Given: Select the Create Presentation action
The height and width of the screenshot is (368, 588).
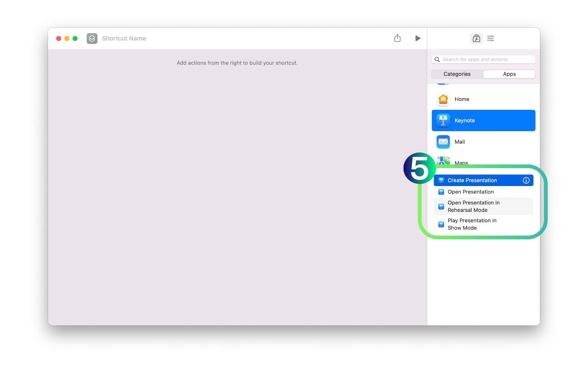Looking at the screenshot, I should click(x=472, y=180).
